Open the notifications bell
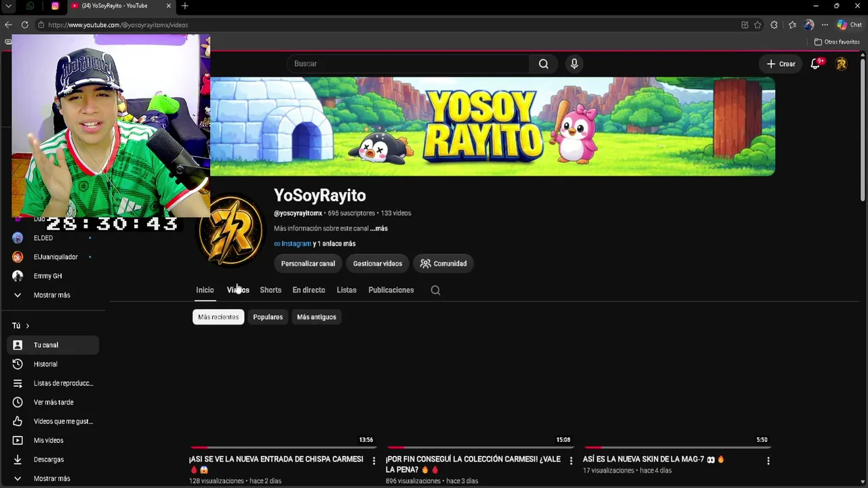The height and width of the screenshot is (488, 868). 816,64
